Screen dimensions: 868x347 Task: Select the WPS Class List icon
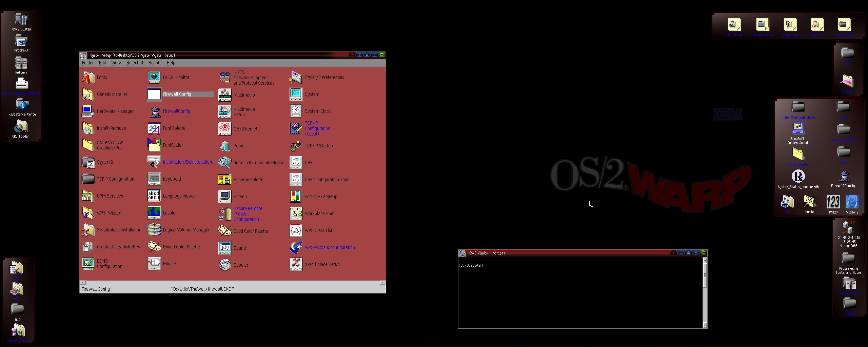pyautogui.click(x=296, y=230)
